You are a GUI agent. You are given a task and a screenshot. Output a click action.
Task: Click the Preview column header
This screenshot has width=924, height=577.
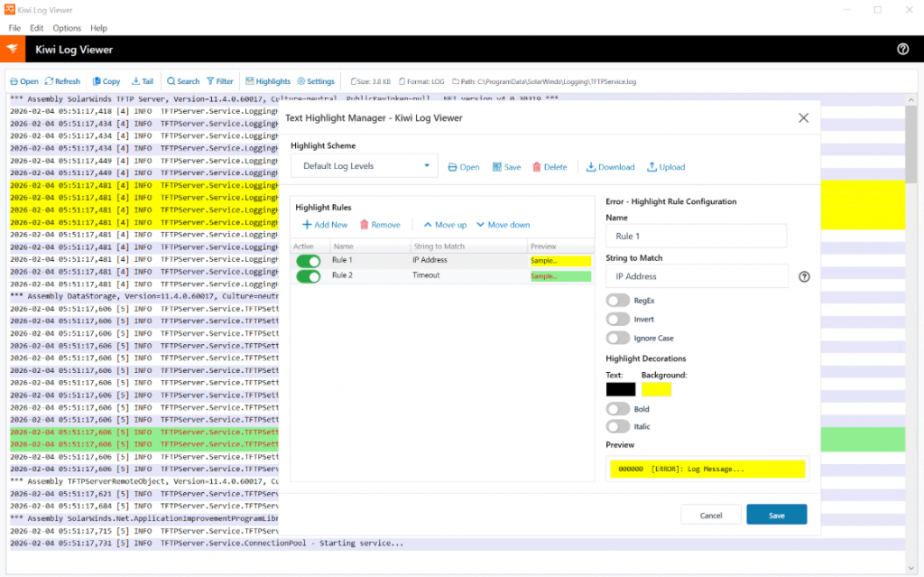(561, 246)
